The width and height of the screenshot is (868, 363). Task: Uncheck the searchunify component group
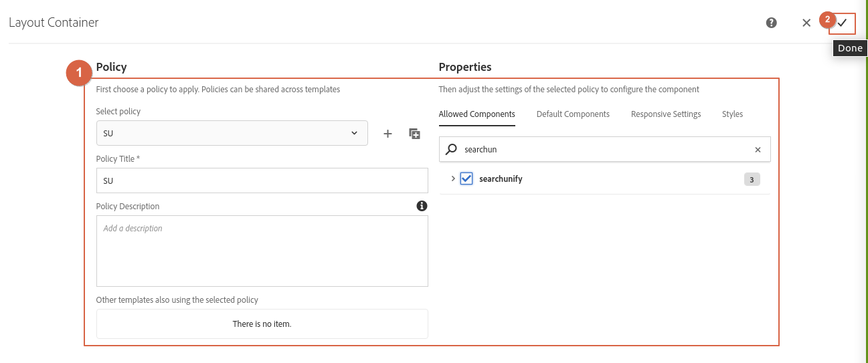pyautogui.click(x=467, y=178)
